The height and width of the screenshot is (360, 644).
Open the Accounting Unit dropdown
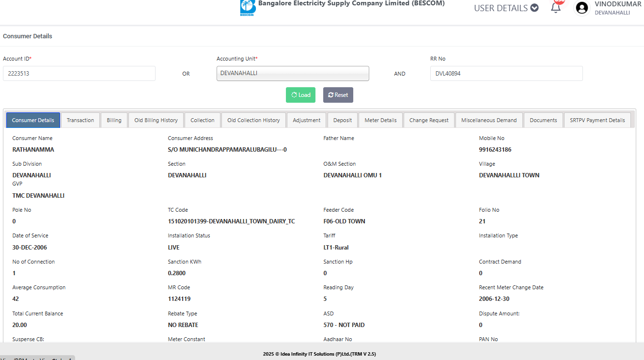tap(293, 73)
